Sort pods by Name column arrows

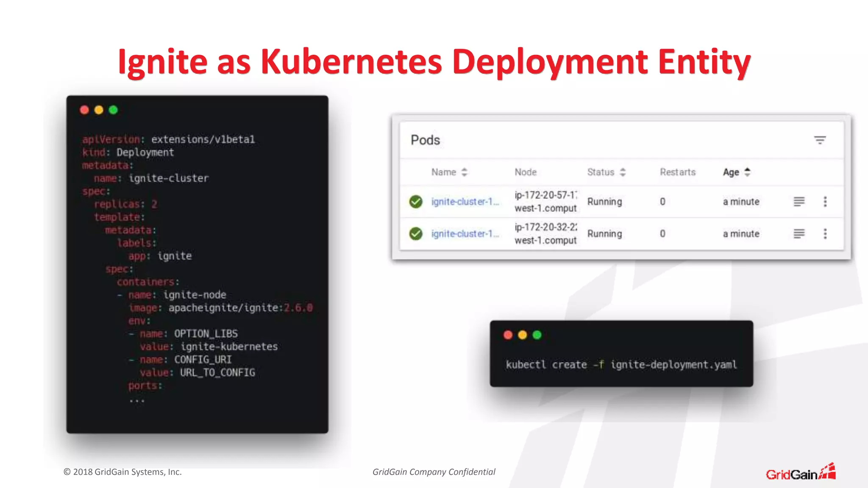[465, 172]
